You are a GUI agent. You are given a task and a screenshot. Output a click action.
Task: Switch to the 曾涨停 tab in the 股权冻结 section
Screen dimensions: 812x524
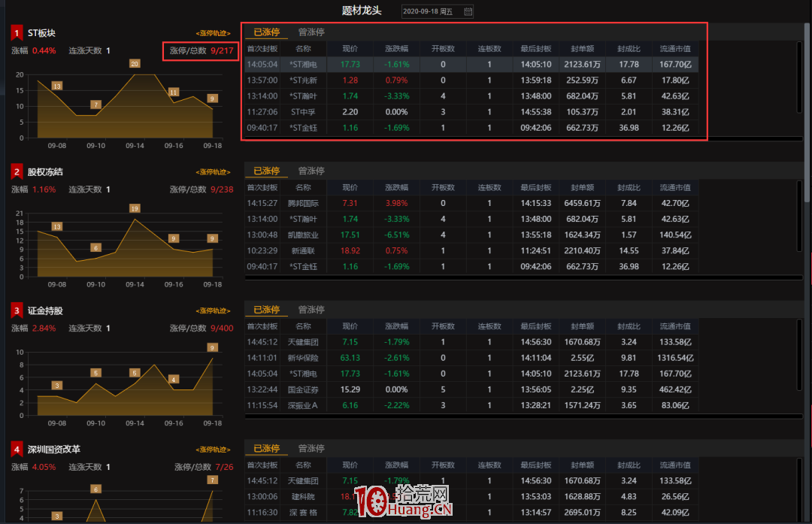(x=311, y=171)
